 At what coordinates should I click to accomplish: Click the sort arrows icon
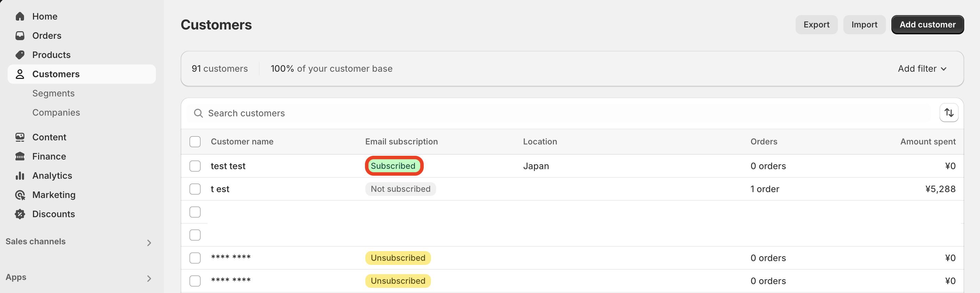coord(949,113)
